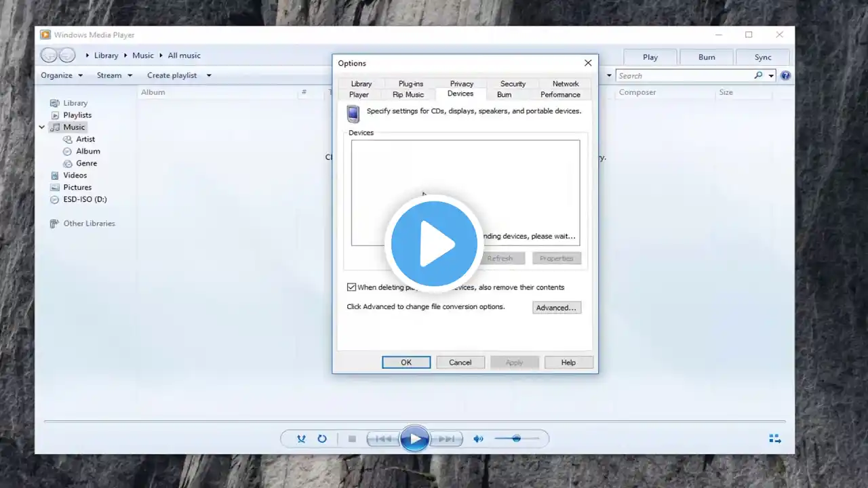This screenshot has height=488, width=868.
Task: Open the Privacy tab in Options
Action: pos(462,84)
